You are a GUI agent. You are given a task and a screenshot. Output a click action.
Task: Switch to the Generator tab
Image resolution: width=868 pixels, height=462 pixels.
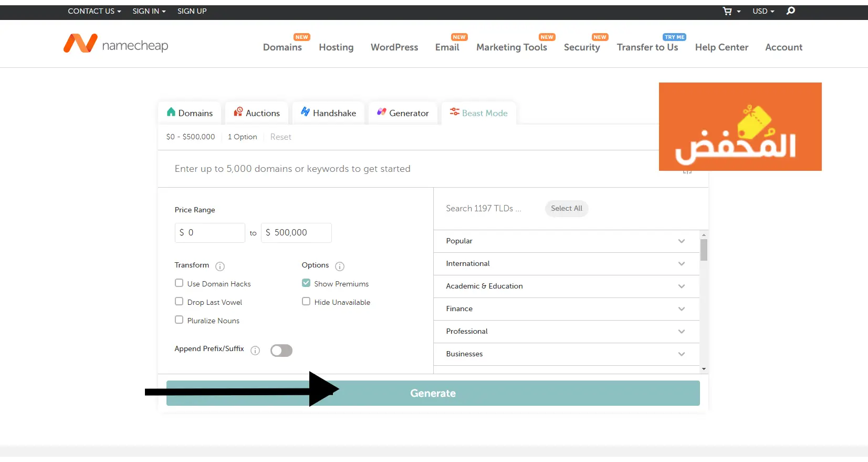point(403,112)
